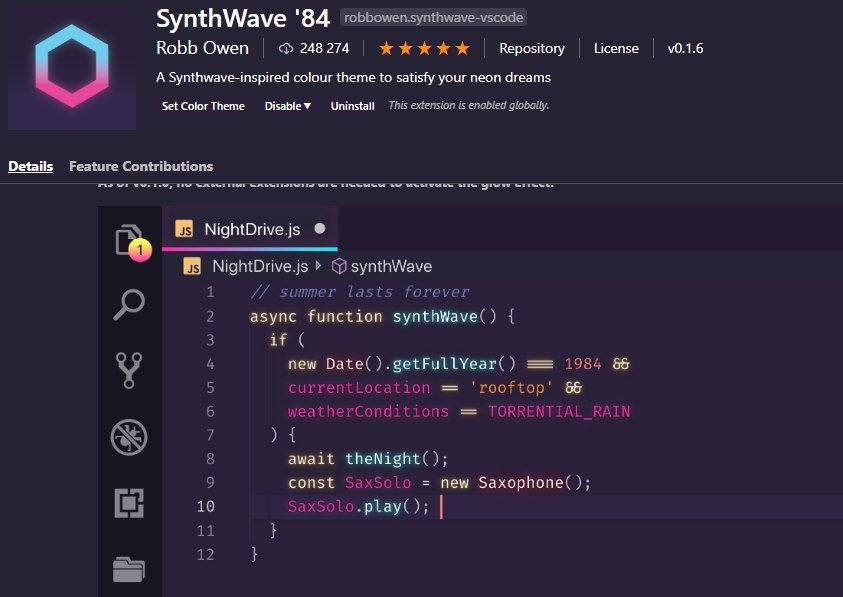The height and width of the screenshot is (597, 843).
Task: Open the Debug bug icon in activity bar
Action: coord(129,437)
